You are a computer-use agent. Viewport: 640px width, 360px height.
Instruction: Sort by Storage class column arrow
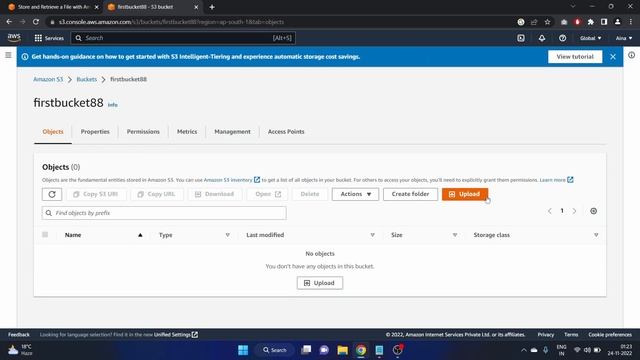pos(596,235)
